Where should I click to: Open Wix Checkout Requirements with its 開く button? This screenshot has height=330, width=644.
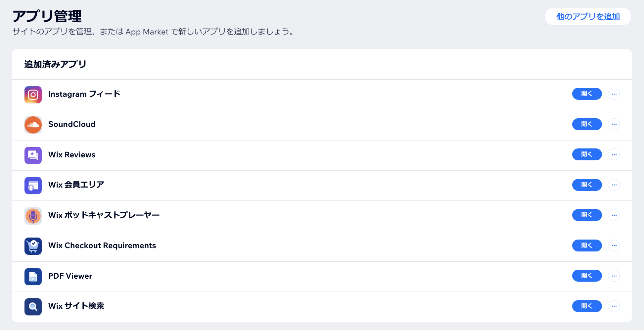click(x=587, y=246)
